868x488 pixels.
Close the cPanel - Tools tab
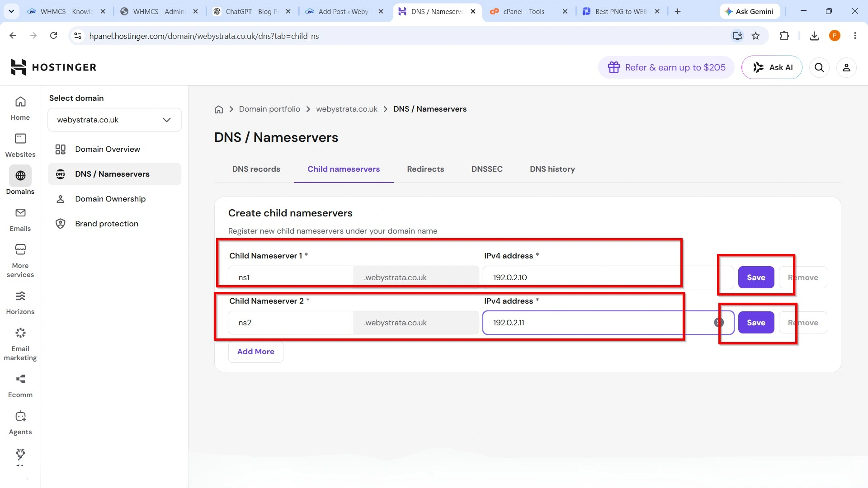565,11
